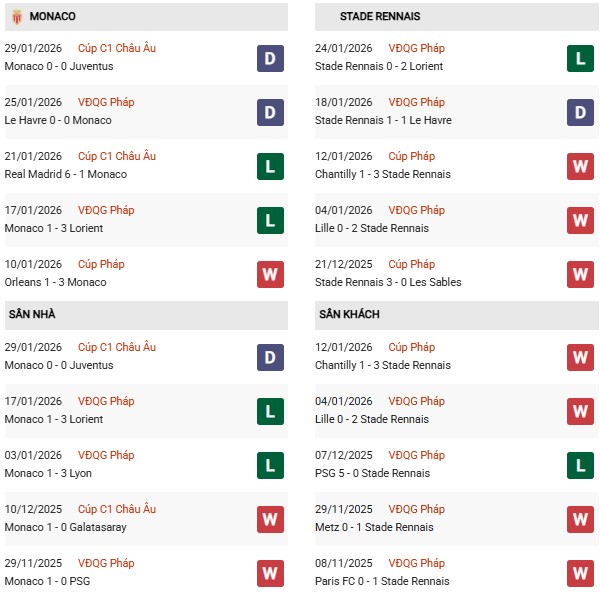Click the W badge for Stade Rennais 3-0 Les Sables

581,274
